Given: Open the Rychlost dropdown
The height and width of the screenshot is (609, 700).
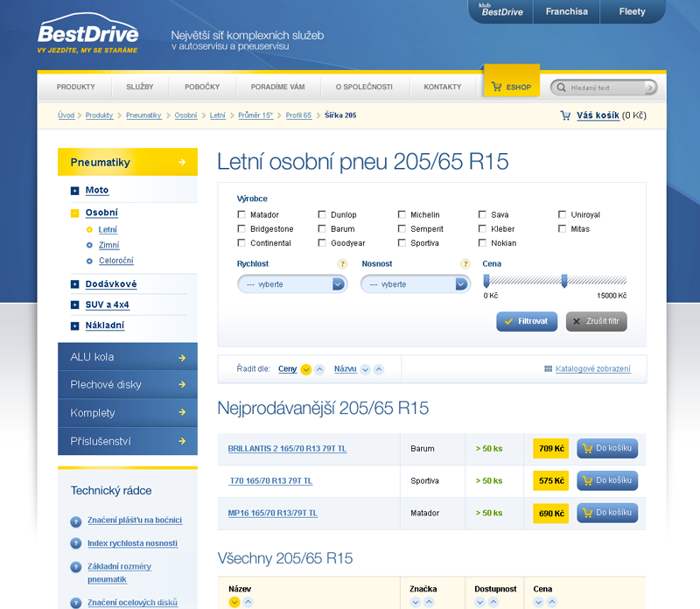Looking at the screenshot, I should coord(292,284).
